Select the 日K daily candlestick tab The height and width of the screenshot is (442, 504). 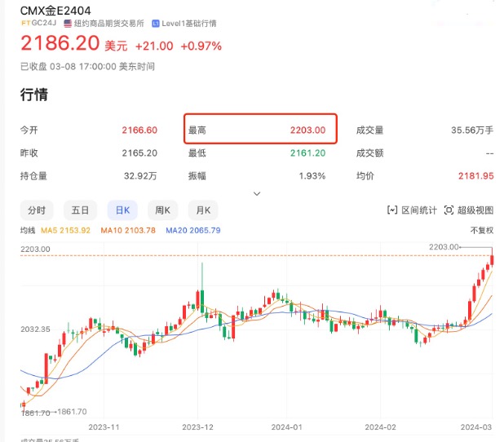122,210
